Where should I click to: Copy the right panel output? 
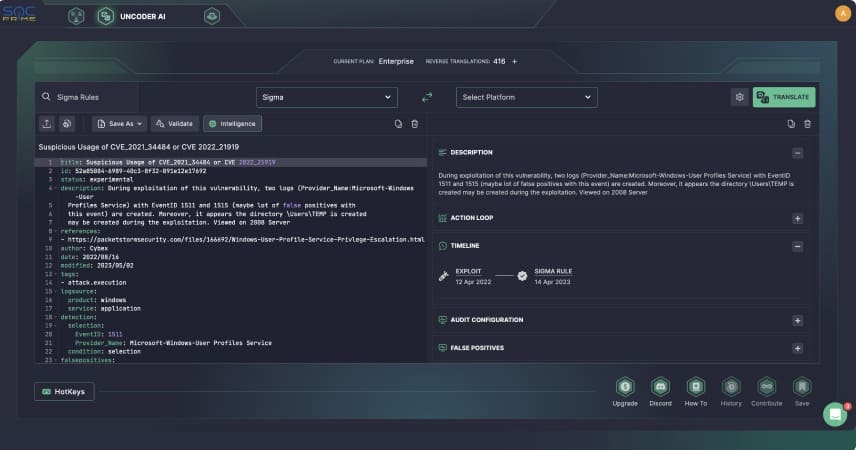pyautogui.click(x=791, y=124)
